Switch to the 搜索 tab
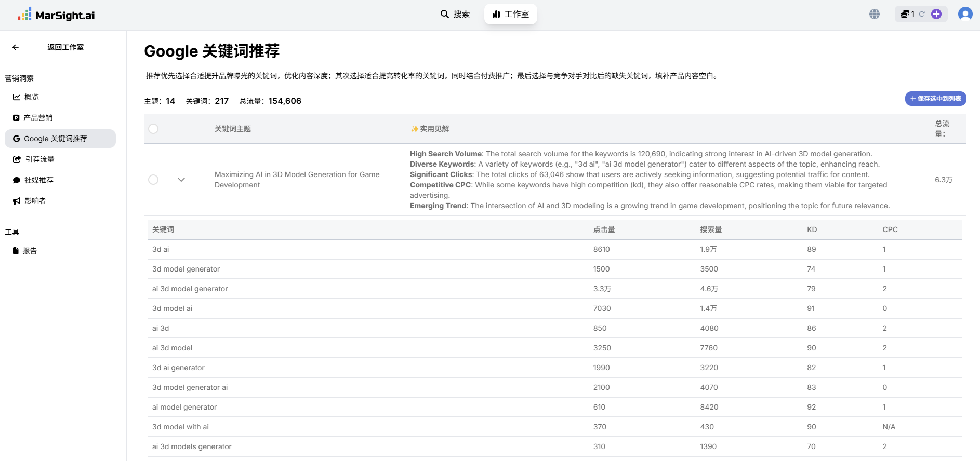This screenshot has width=980, height=461. (x=455, y=14)
